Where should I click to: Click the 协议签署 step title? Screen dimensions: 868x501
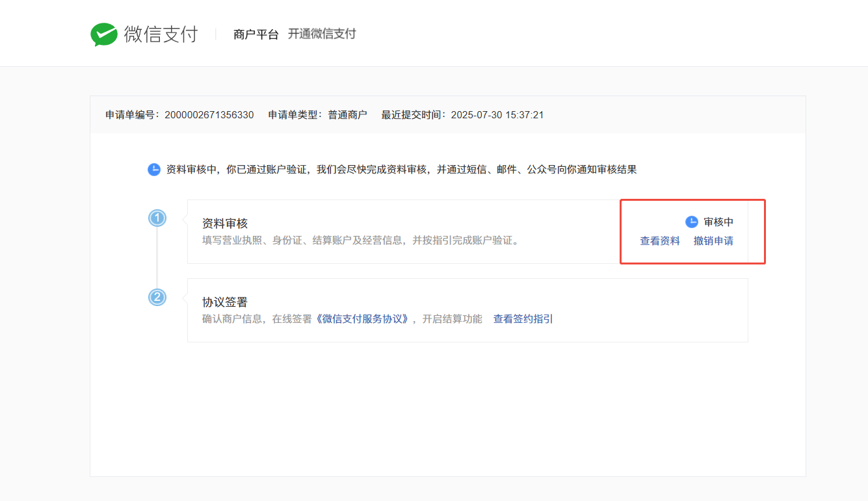click(x=225, y=302)
